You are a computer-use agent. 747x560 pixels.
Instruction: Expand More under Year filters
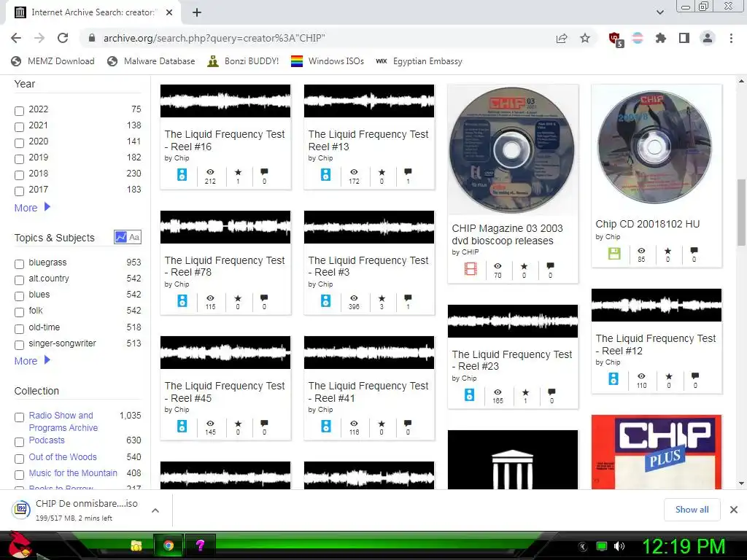(x=32, y=208)
